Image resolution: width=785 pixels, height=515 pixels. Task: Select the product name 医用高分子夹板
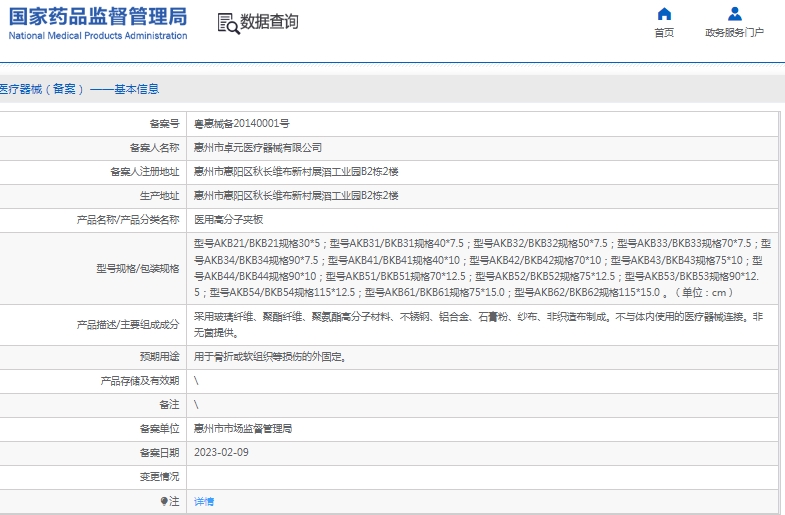coord(228,220)
